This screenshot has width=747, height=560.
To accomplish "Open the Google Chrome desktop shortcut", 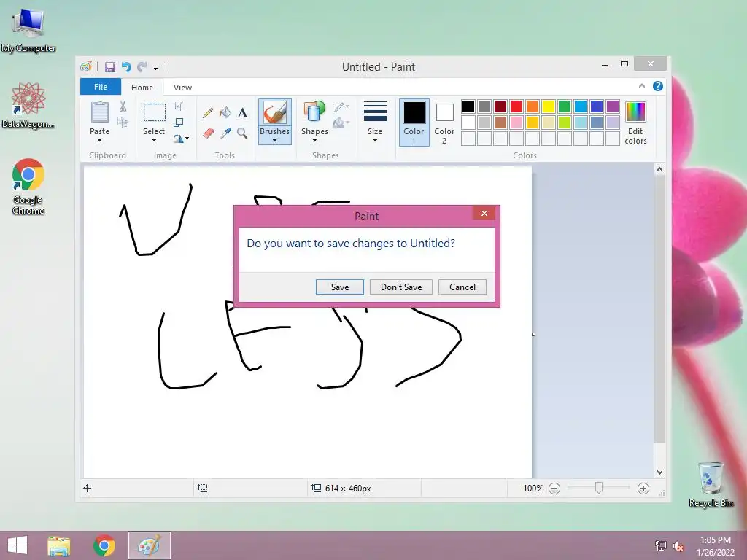I will coord(28,187).
